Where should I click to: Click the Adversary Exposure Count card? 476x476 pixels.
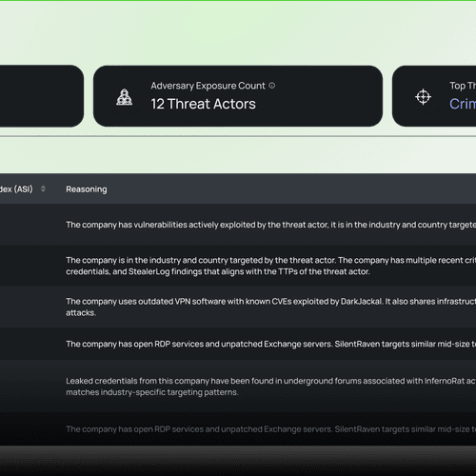click(238, 96)
